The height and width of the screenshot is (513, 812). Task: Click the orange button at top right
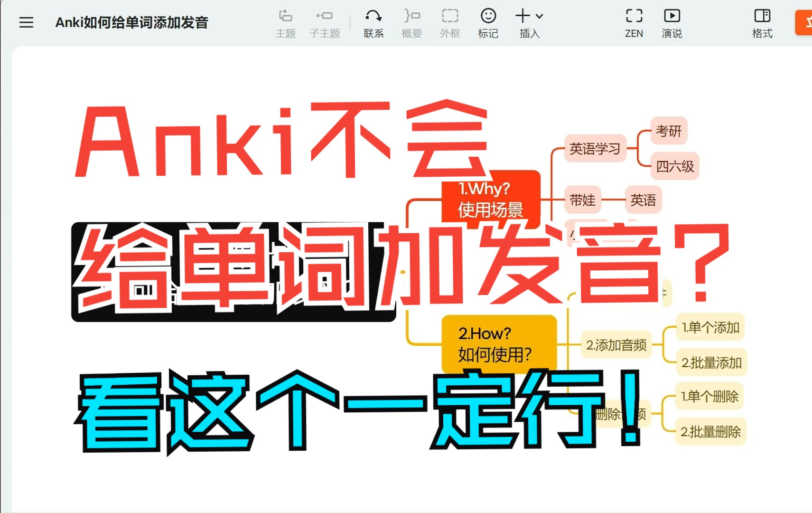point(804,22)
